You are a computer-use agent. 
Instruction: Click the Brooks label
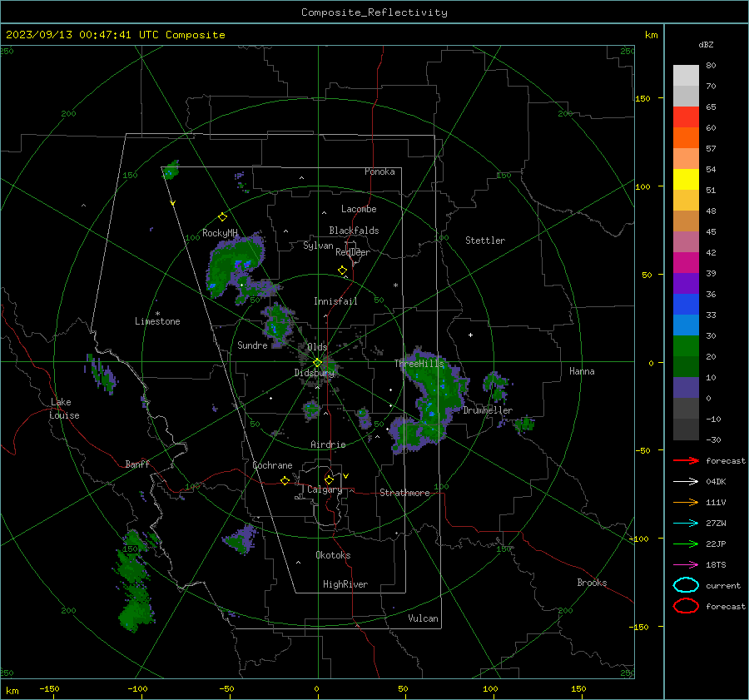tap(592, 583)
